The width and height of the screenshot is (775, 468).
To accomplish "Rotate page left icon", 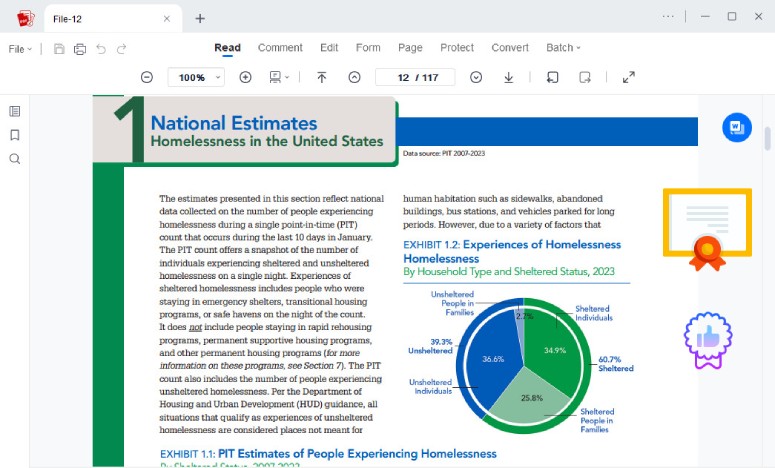I will coord(553,77).
